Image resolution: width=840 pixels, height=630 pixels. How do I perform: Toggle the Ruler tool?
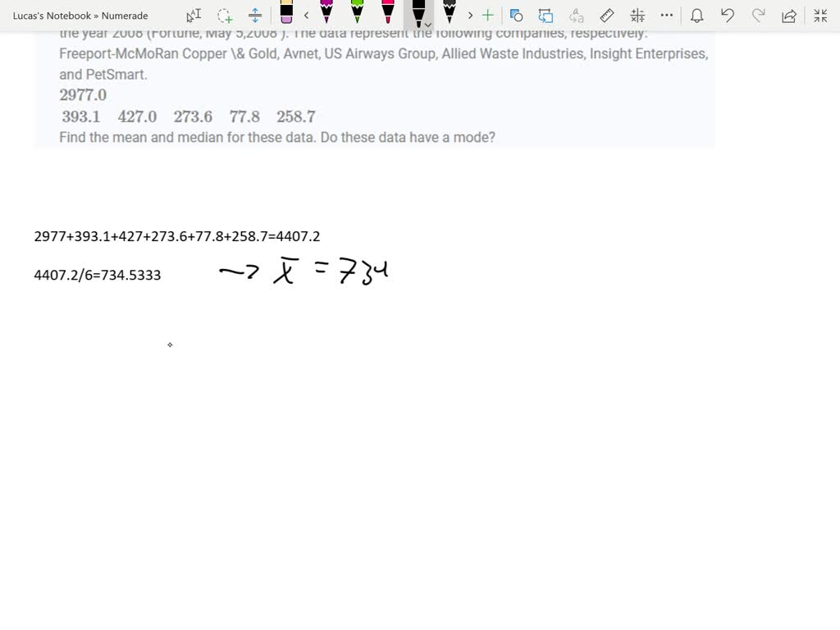pos(606,16)
